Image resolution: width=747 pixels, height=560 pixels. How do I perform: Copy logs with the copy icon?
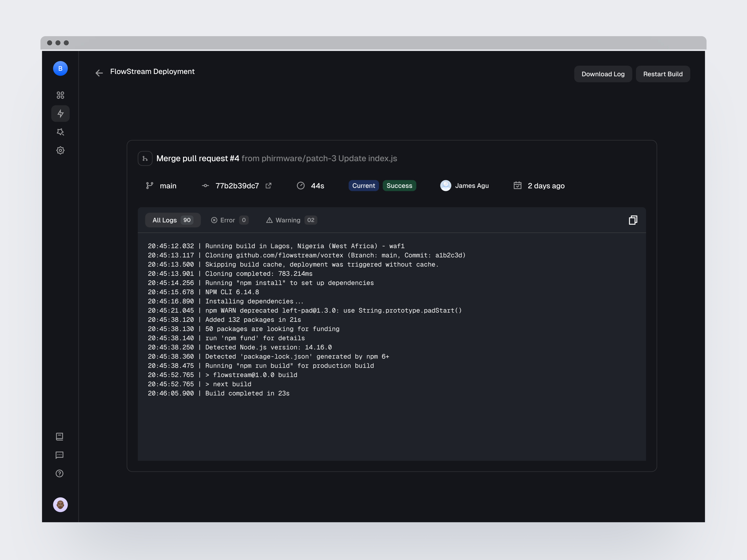[633, 220]
